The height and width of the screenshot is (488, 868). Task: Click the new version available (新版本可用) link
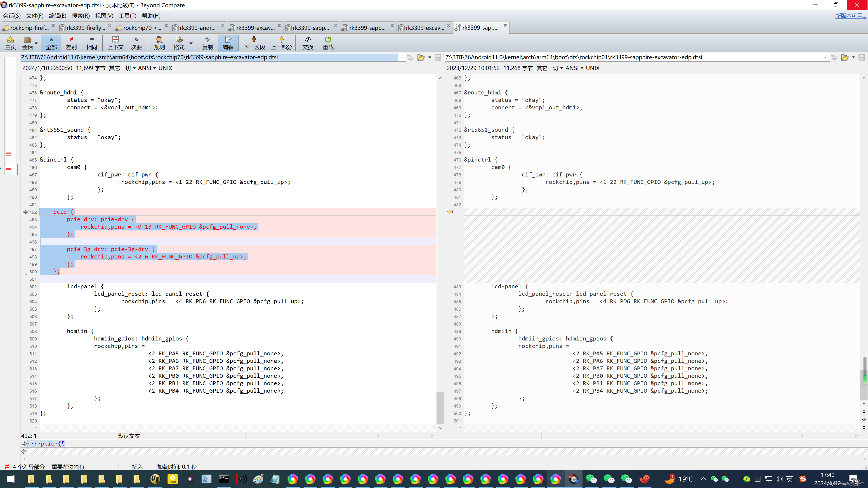tap(850, 16)
